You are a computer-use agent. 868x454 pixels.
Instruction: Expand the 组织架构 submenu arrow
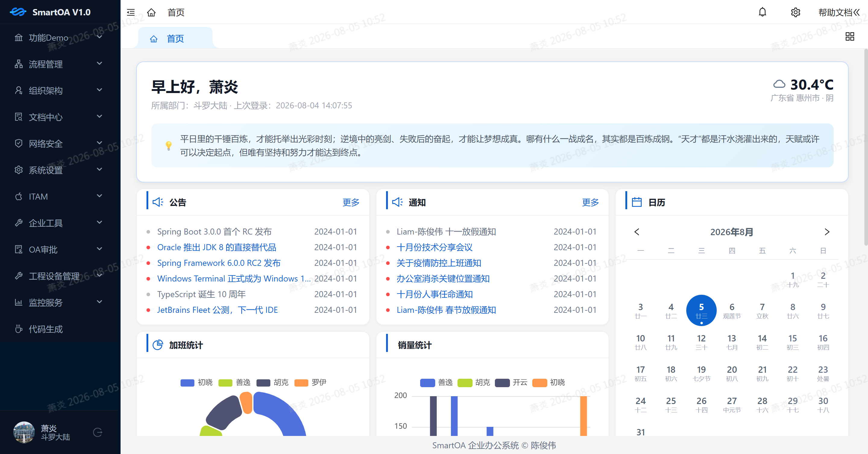(99, 90)
